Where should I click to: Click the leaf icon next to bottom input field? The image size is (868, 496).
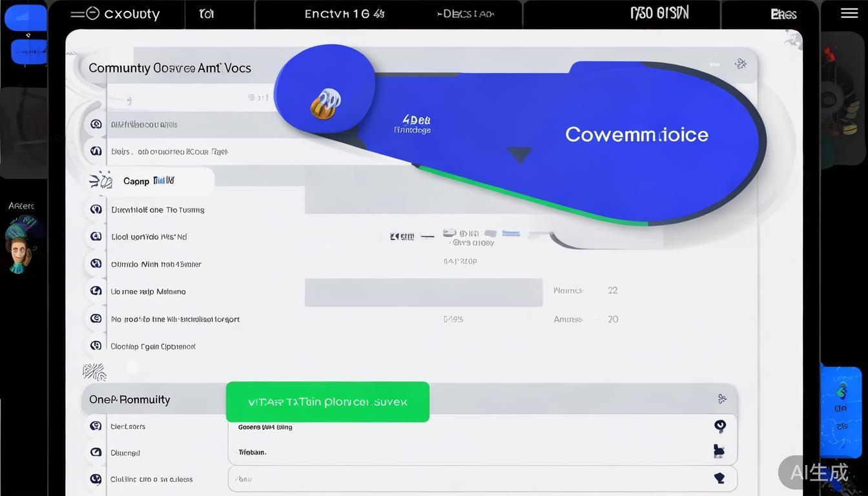click(x=720, y=477)
